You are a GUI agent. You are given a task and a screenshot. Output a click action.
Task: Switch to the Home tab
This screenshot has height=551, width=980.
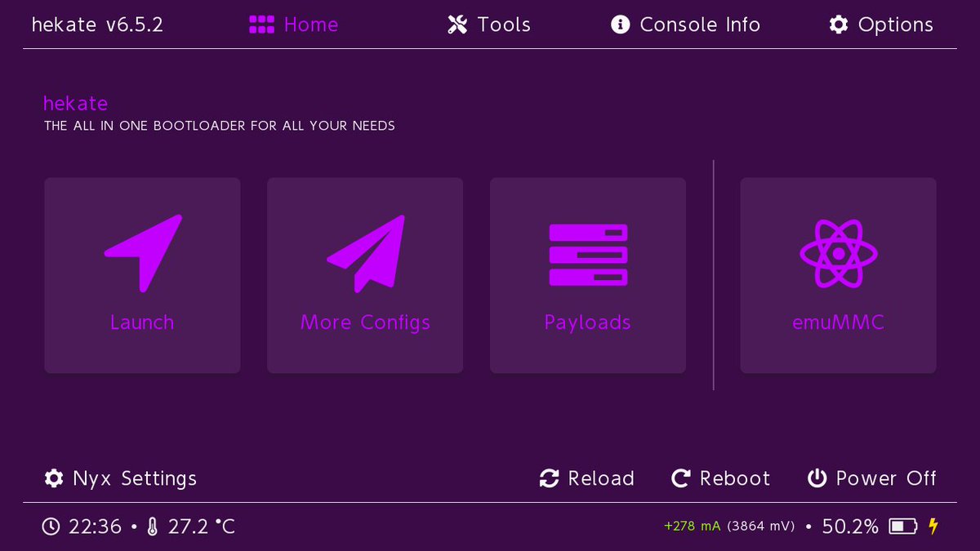[x=293, y=24]
